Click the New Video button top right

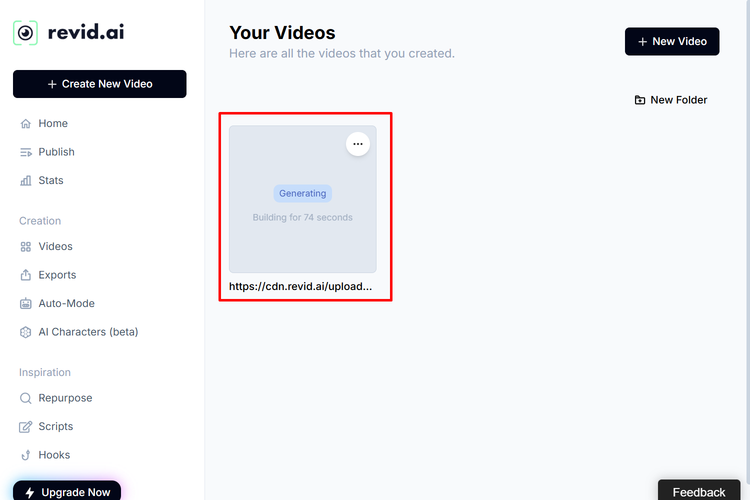(672, 42)
